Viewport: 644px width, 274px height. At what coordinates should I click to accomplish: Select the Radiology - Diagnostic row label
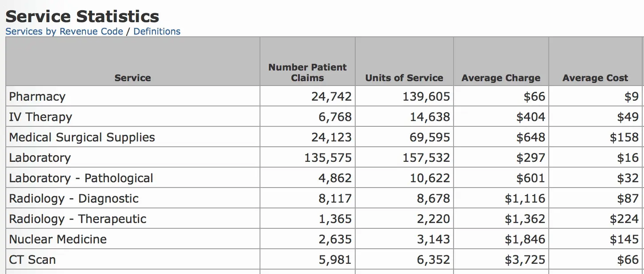click(74, 199)
